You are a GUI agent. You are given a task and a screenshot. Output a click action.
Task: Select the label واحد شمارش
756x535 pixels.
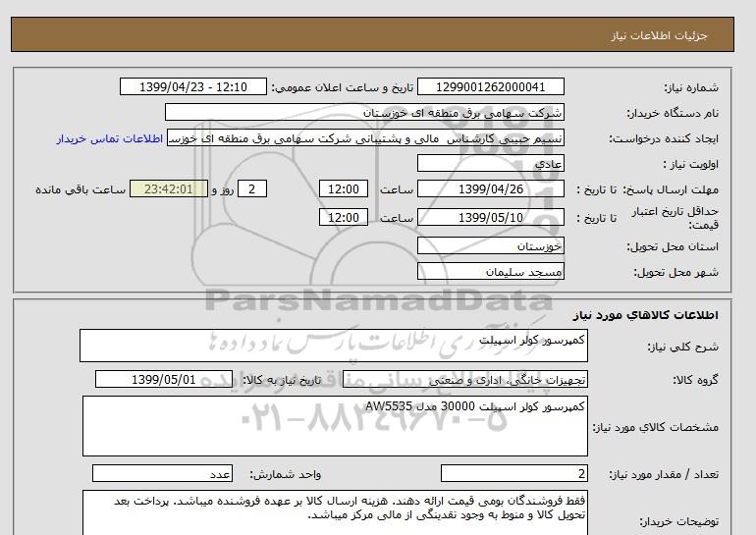point(286,474)
